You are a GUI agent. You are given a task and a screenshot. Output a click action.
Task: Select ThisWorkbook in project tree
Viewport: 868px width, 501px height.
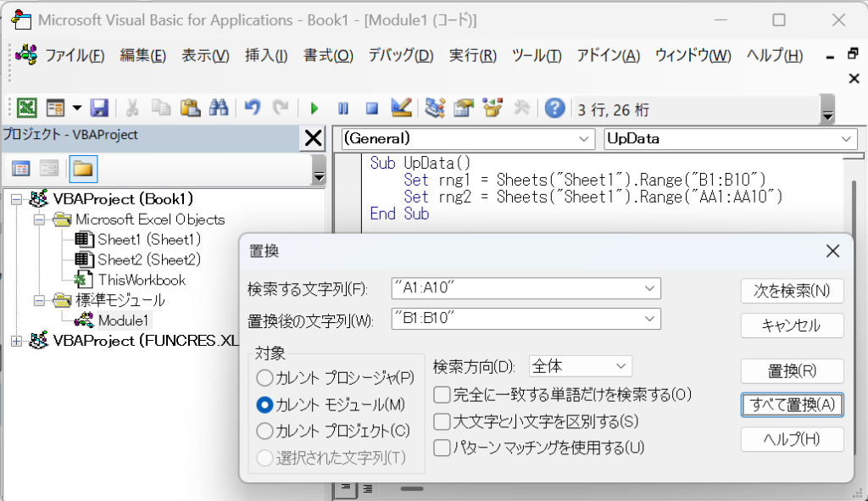pyautogui.click(x=142, y=280)
